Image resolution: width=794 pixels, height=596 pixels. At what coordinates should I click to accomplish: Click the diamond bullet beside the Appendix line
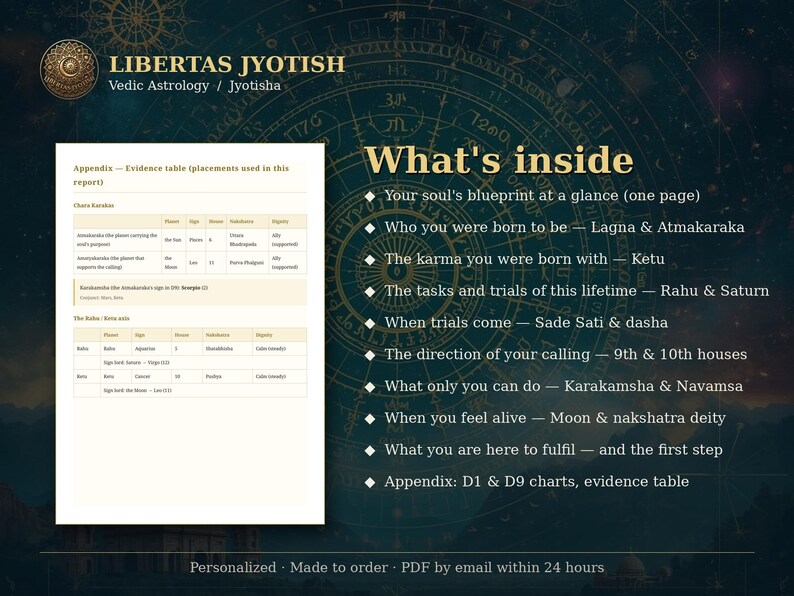[370, 482]
